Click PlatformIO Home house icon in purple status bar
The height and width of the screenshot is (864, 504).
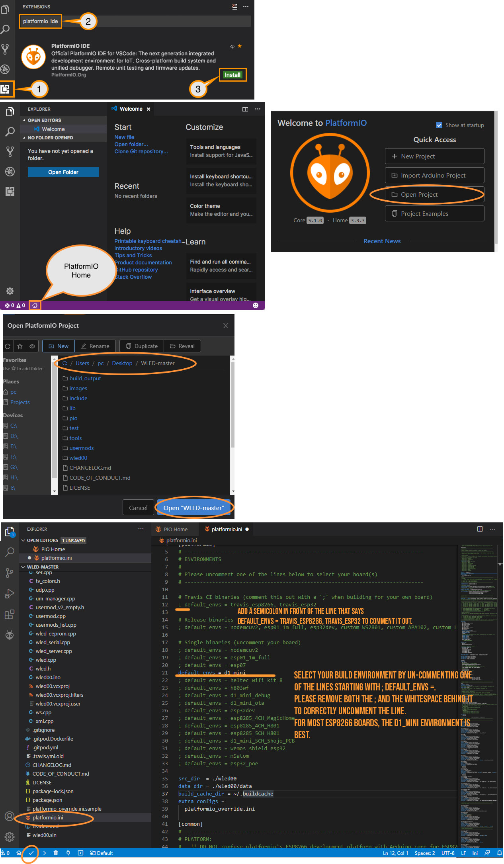(35, 305)
